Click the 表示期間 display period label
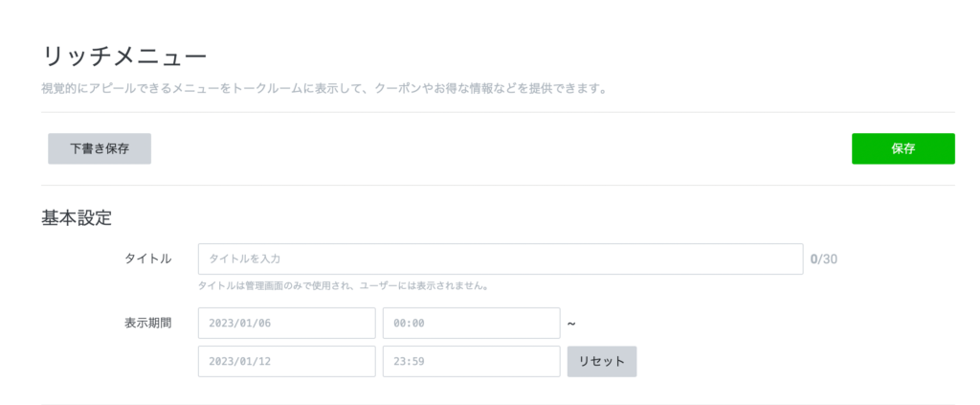 click(147, 323)
